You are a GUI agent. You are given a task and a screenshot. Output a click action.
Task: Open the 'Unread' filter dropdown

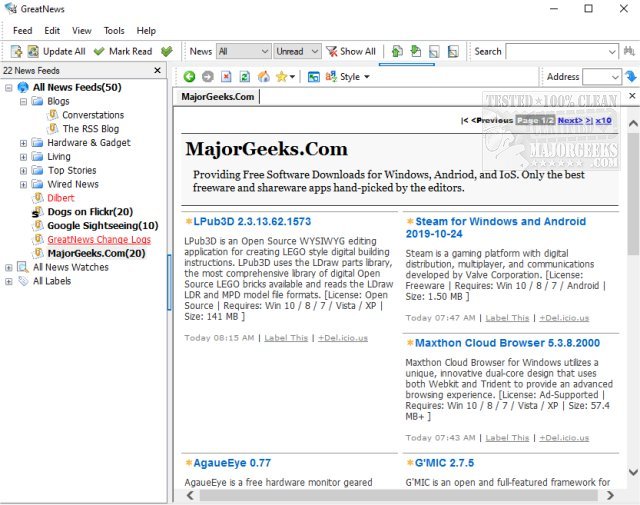297,51
